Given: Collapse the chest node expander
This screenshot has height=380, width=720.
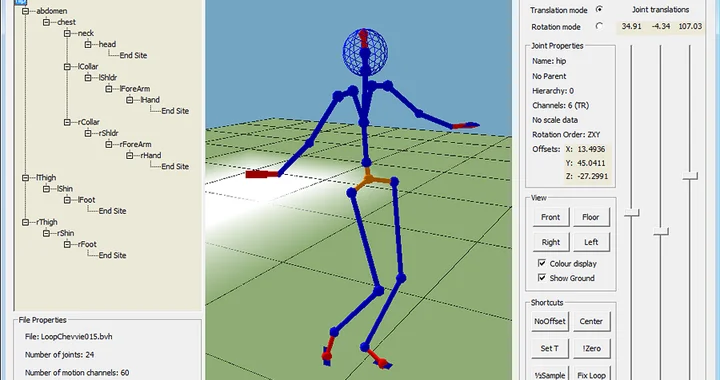Looking at the screenshot, I should [x=46, y=22].
